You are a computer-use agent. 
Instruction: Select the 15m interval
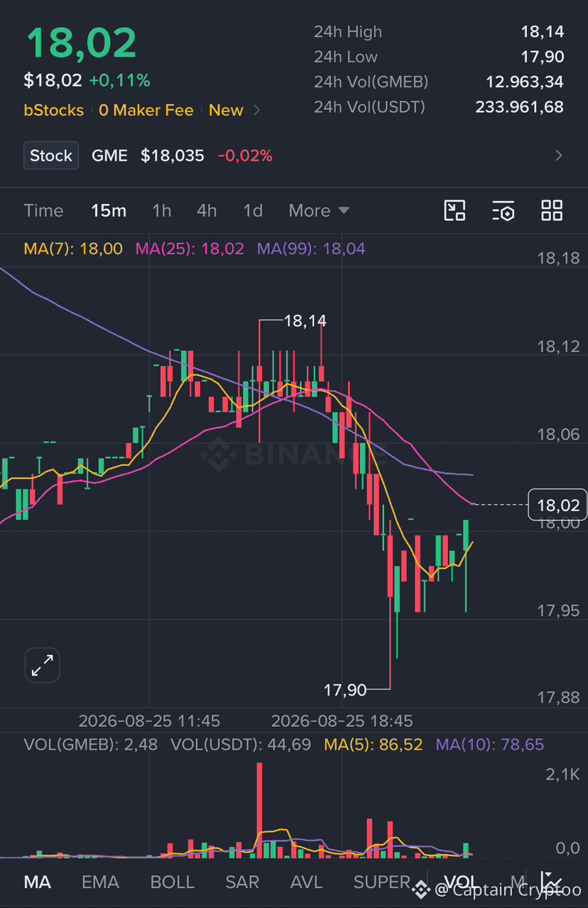tap(109, 210)
